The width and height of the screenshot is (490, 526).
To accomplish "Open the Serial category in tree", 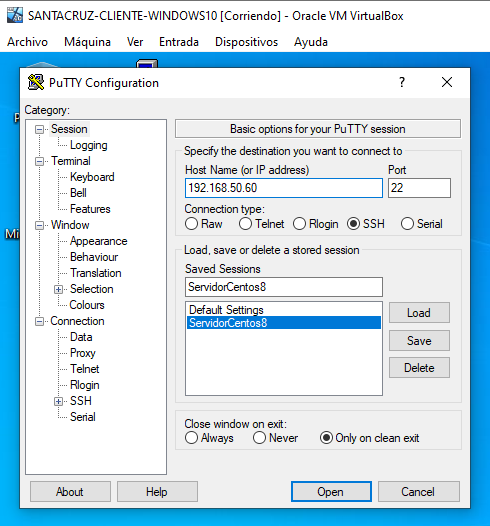I will 83,417.
